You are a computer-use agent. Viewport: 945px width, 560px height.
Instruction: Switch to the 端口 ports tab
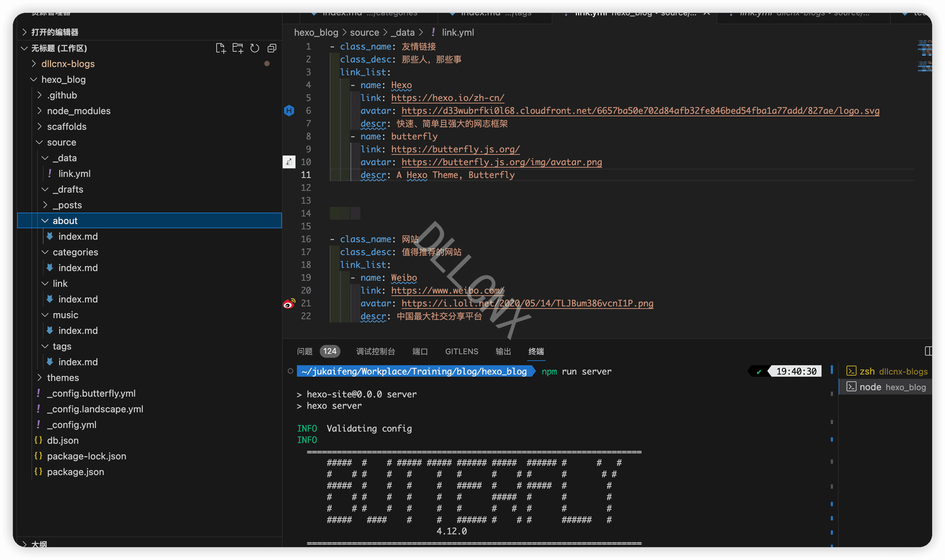420,351
